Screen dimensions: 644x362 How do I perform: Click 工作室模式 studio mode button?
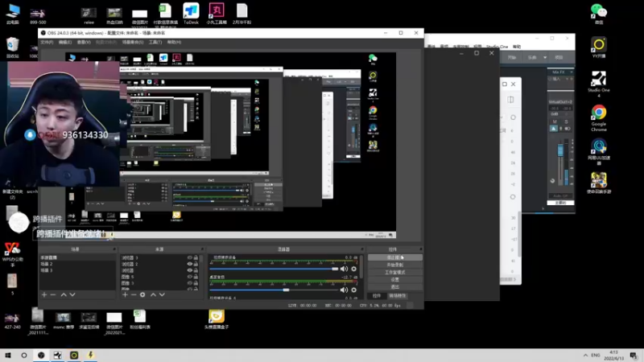click(x=394, y=272)
